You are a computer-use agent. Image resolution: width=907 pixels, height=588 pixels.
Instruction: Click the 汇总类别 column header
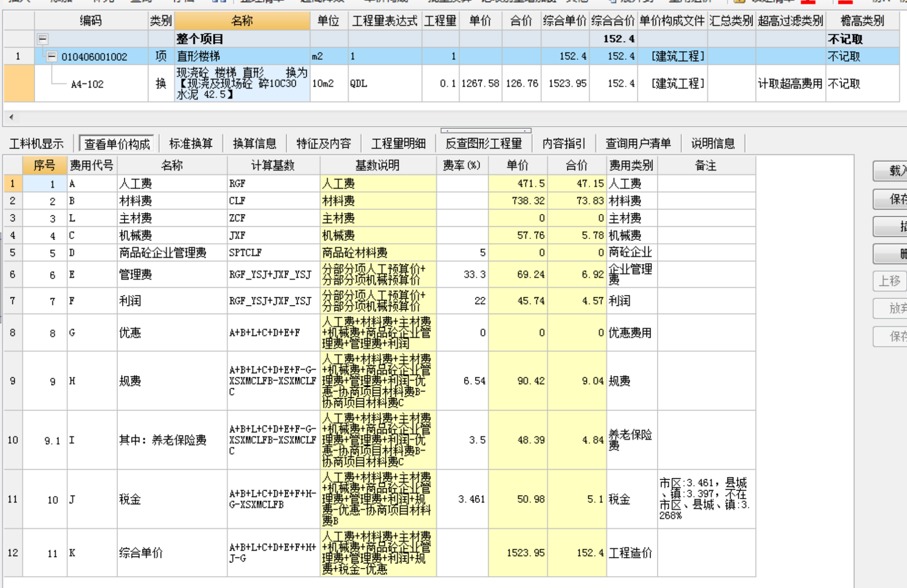(x=731, y=21)
